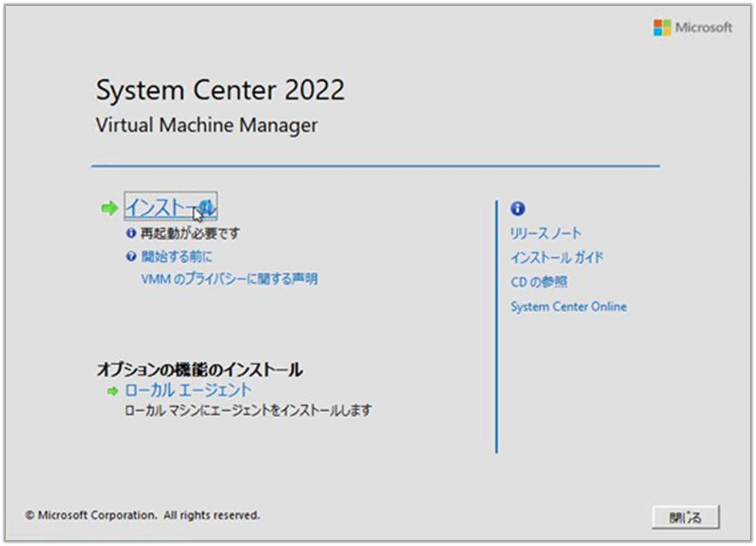This screenshot has width=756, height=546.
Task: Click the CD の参照 link
Action: click(x=539, y=282)
